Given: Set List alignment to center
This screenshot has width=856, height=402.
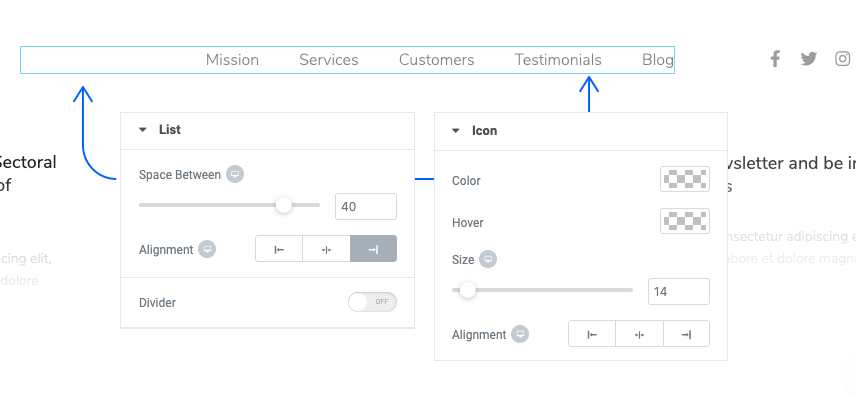Looking at the screenshot, I should pos(326,249).
